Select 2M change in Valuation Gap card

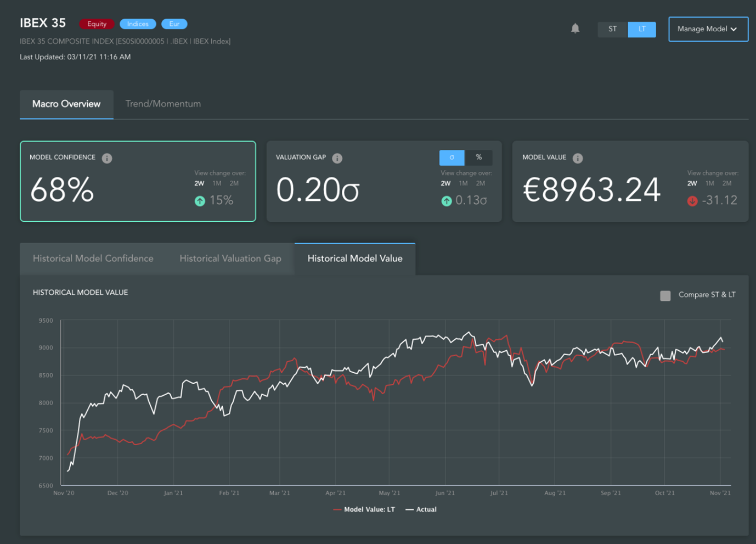click(x=481, y=183)
